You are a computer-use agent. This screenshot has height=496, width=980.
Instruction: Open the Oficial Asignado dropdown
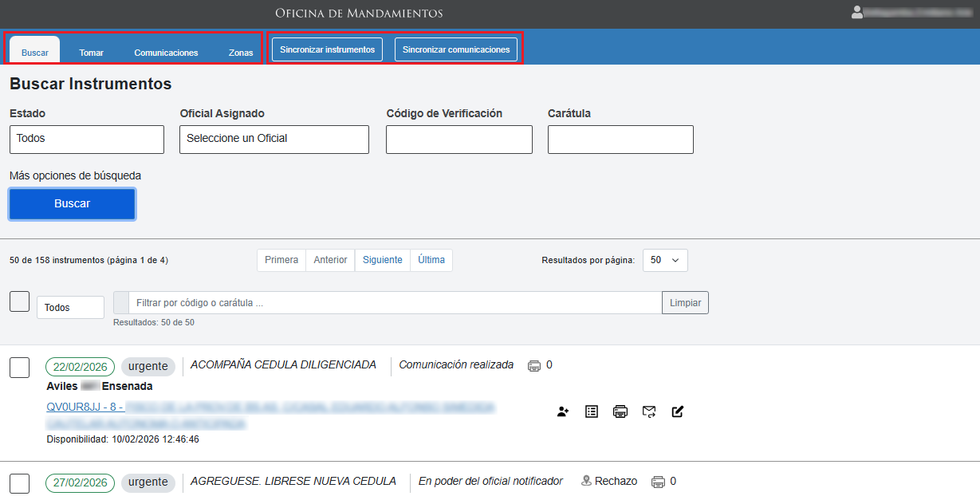tap(274, 139)
